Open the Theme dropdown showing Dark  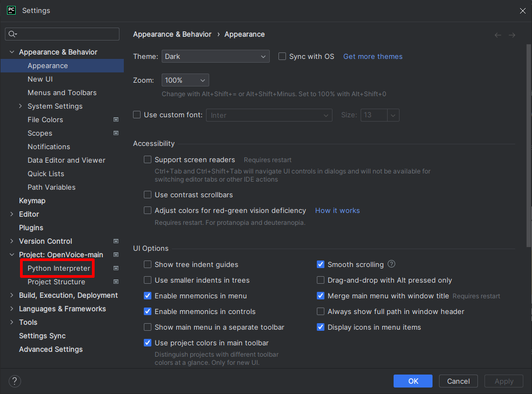click(215, 56)
